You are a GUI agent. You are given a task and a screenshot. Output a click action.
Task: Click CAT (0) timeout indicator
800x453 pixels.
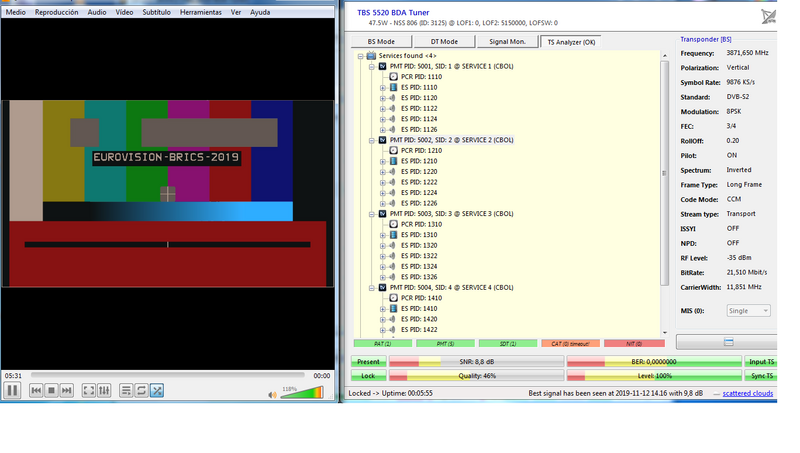(x=570, y=344)
